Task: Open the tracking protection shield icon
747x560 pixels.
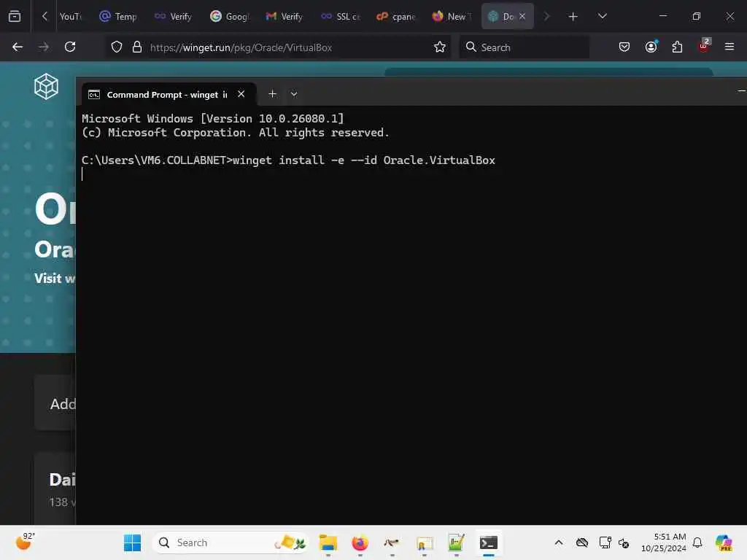Action: point(117,47)
